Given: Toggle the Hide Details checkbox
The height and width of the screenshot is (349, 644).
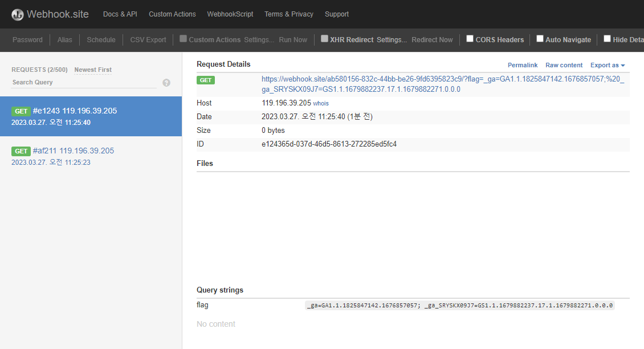Looking at the screenshot, I should pyautogui.click(x=607, y=39).
